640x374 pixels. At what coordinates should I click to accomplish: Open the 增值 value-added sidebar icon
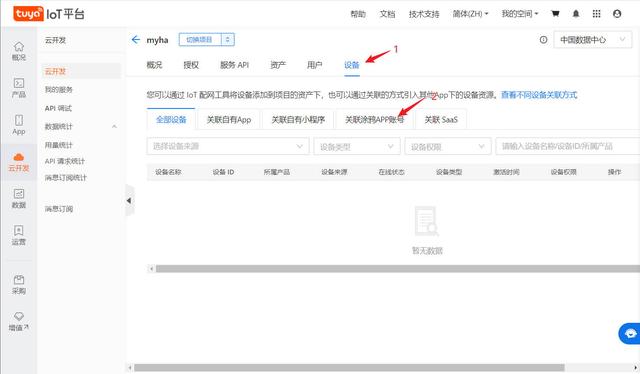pos(19,321)
